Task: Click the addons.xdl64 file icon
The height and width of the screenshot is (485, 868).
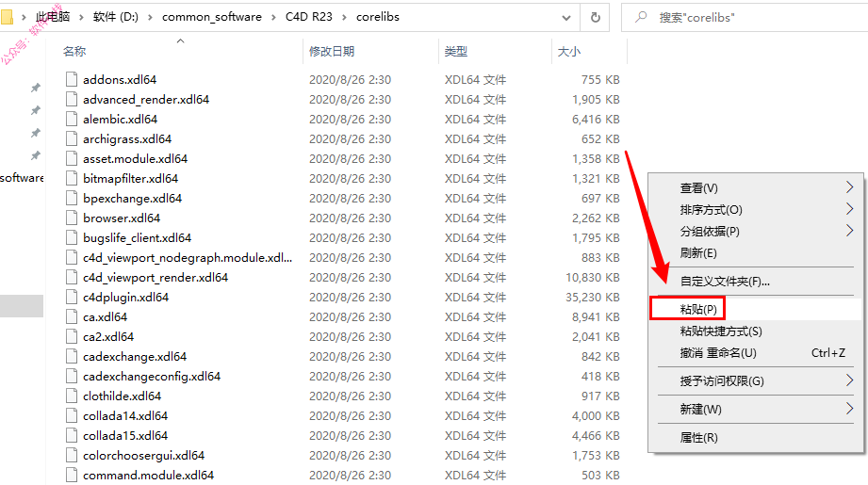Action: click(x=72, y=79)
